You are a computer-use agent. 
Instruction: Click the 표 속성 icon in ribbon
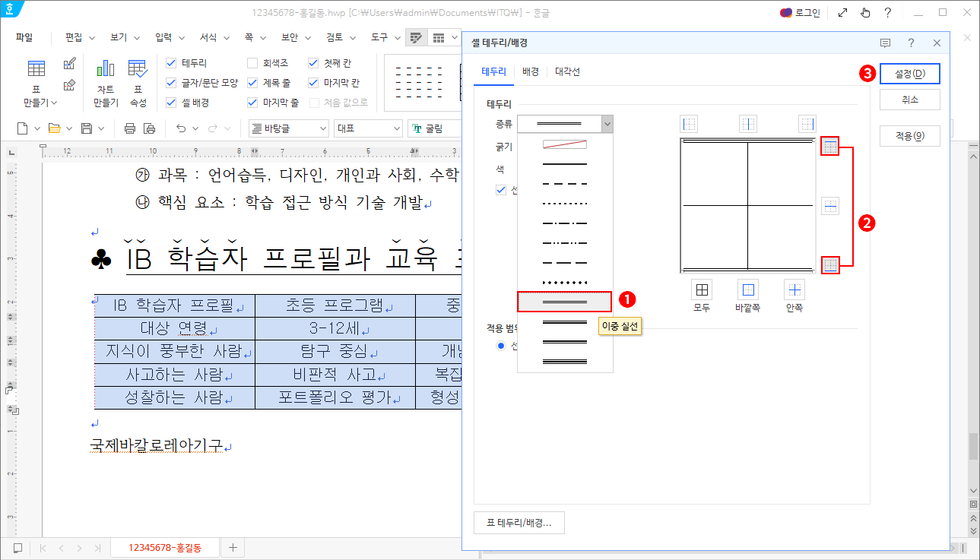coord(138,69)
